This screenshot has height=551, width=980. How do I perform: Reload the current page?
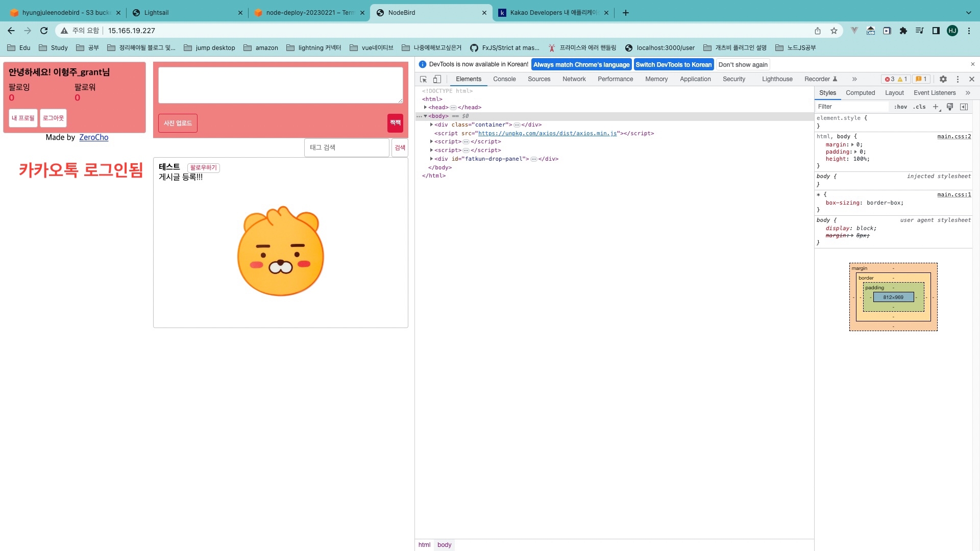coord(44,31)
